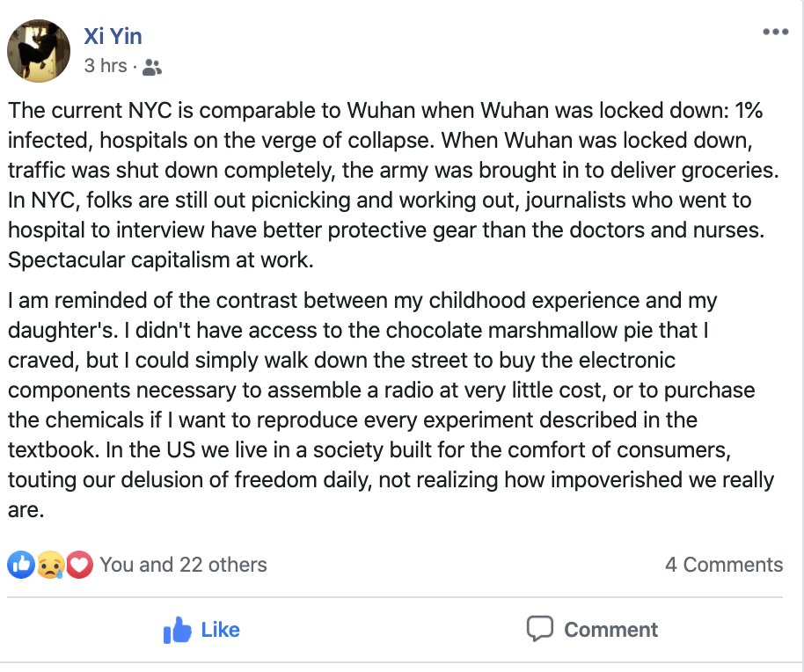Click Xi Yin's profile picture

tap(38, 51)
